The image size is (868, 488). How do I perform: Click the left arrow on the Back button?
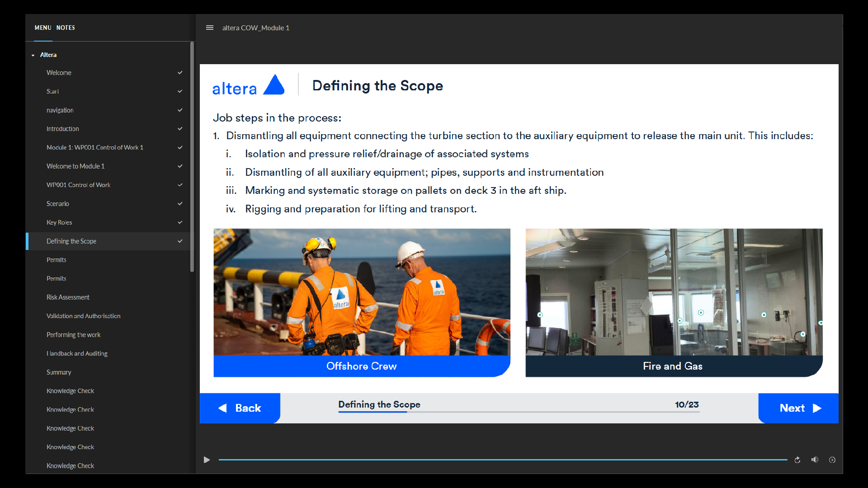pyautogui.click(x=222, y=408)
